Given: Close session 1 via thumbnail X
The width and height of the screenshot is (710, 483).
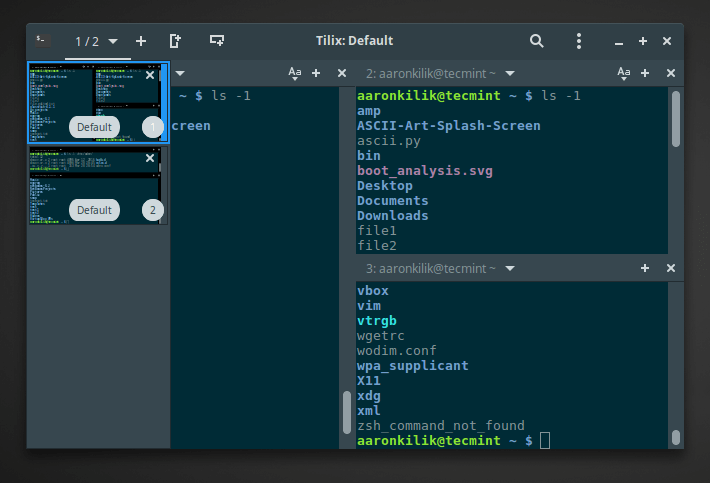Looking at the screenshot, I should click(x=150, y=75).
